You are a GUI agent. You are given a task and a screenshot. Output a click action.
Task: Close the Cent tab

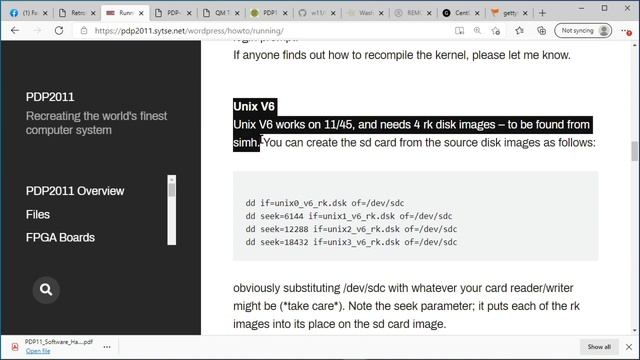(477, 13)
